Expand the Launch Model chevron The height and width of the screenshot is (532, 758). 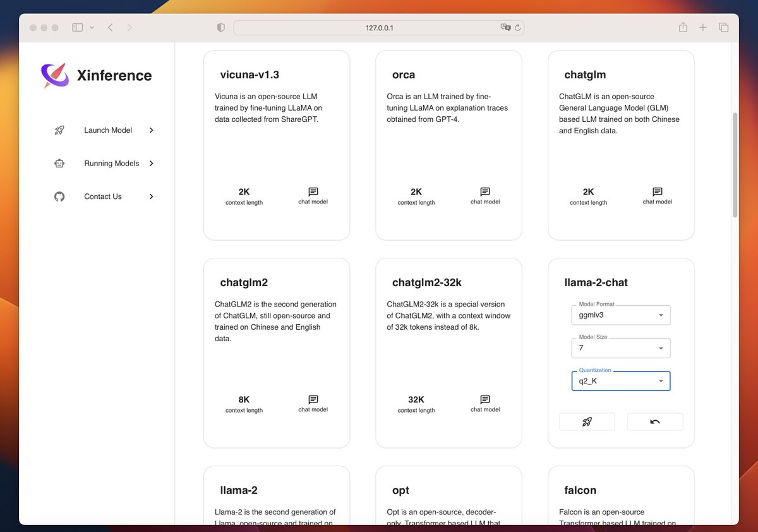(x=151, y=130)
